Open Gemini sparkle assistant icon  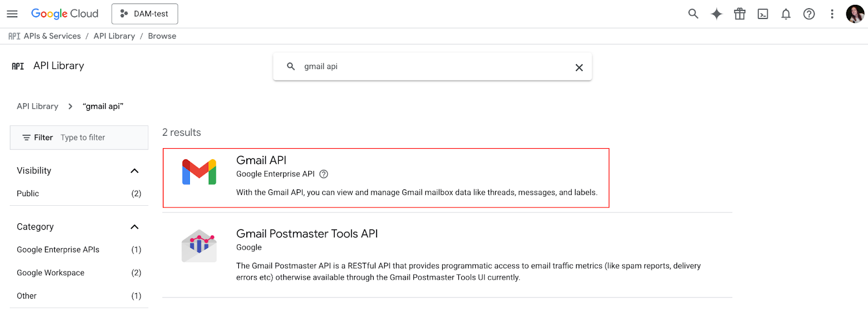(x=717, y=14)
